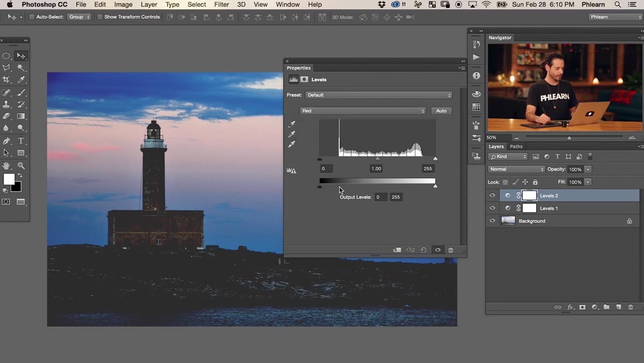
Task: Open the Phlearn workspace dropdown
Action: coord(615,17)
